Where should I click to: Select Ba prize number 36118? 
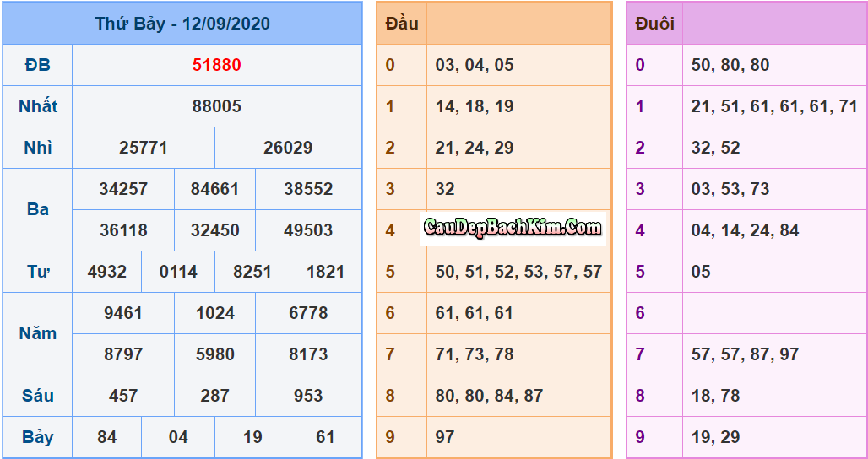(123, 230)
